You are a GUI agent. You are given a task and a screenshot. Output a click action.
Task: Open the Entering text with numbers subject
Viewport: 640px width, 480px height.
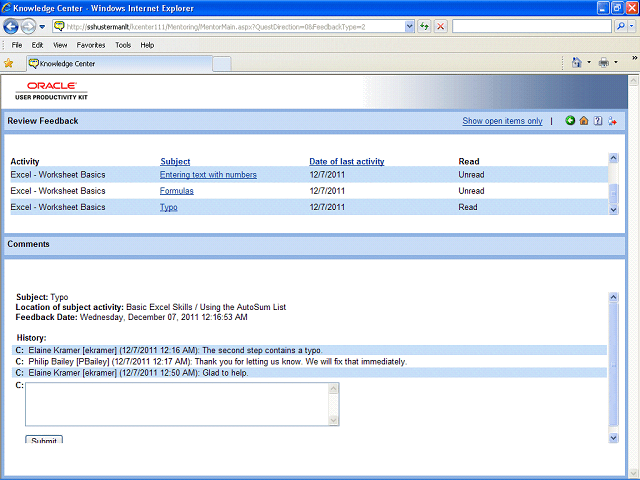[208, 175]
